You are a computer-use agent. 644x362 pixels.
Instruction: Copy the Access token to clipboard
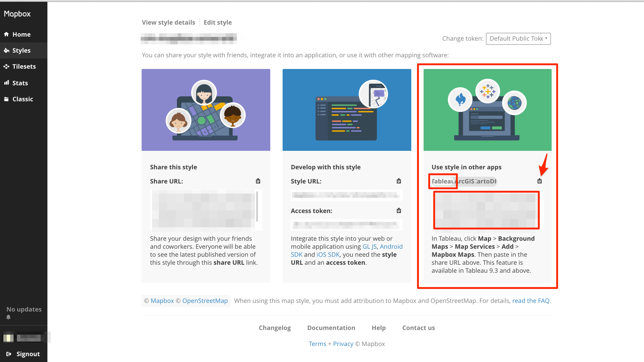point(399,211)
